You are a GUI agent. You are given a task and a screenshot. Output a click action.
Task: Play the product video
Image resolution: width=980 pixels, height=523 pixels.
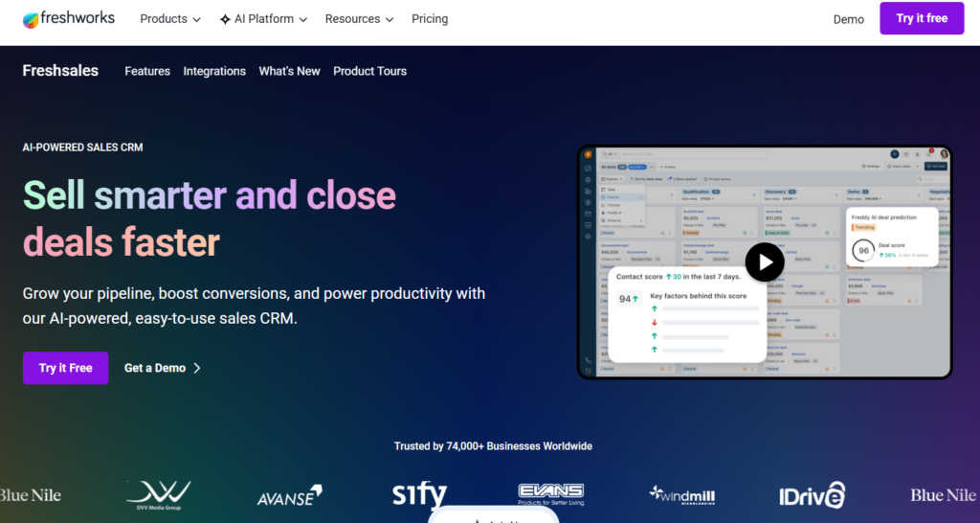(x=765, y=262)
